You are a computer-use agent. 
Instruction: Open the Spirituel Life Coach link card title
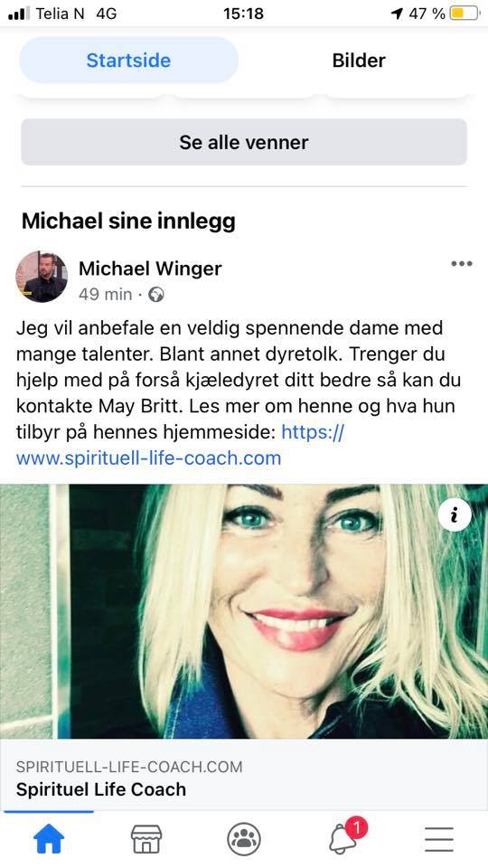tap(100, 789)
